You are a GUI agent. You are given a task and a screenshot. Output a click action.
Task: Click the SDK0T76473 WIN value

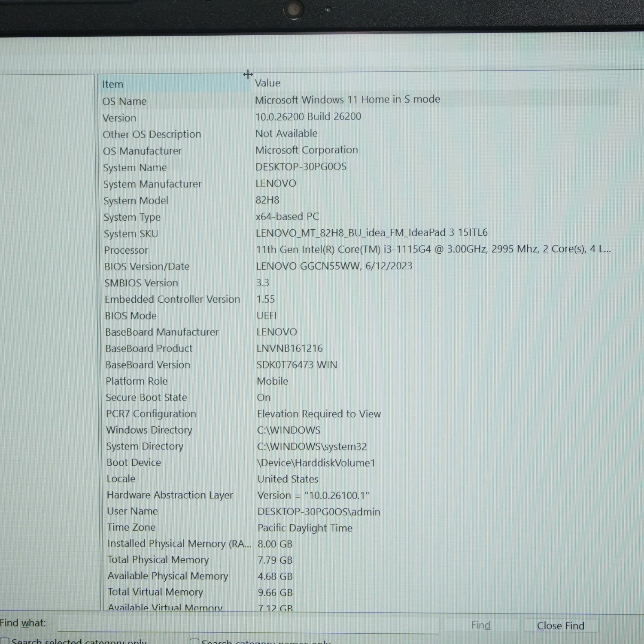pos(297,365)
